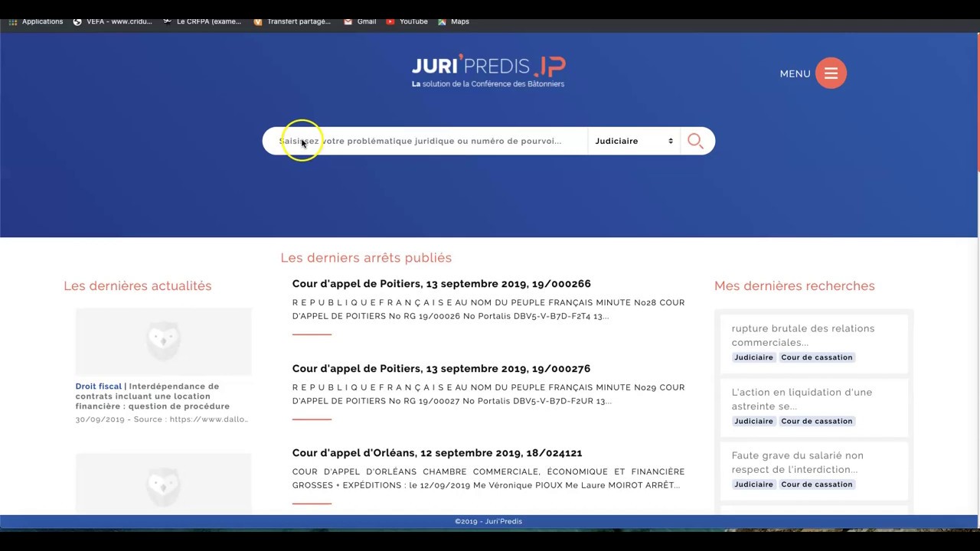Click the 'Les dernières actualités' heading

coord(138,285)
